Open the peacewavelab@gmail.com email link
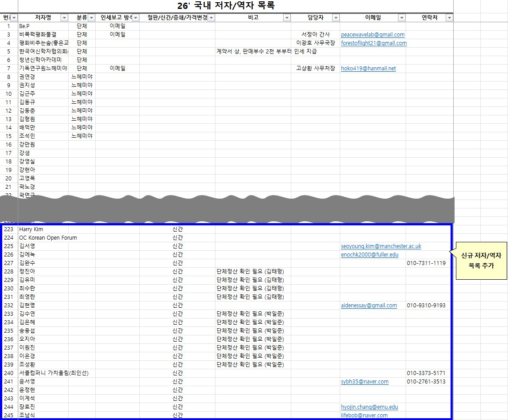This screenshot has width=508, height=420. [373, 35]
